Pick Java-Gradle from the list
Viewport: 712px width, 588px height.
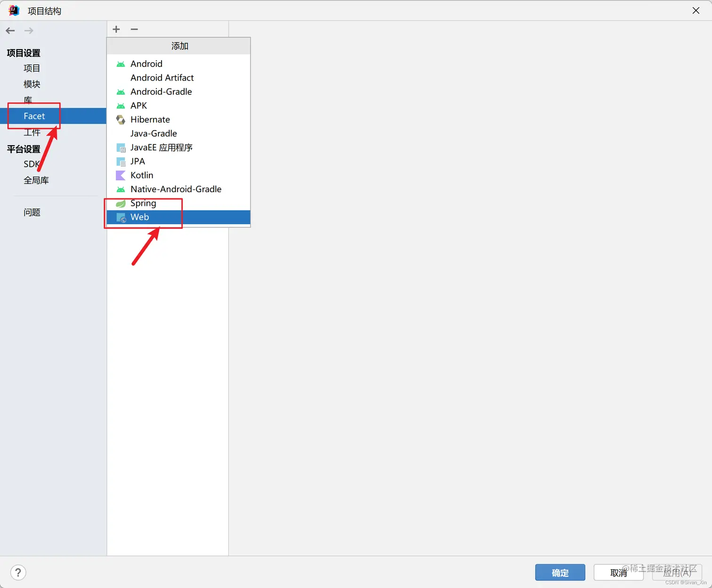coord(178,133)
